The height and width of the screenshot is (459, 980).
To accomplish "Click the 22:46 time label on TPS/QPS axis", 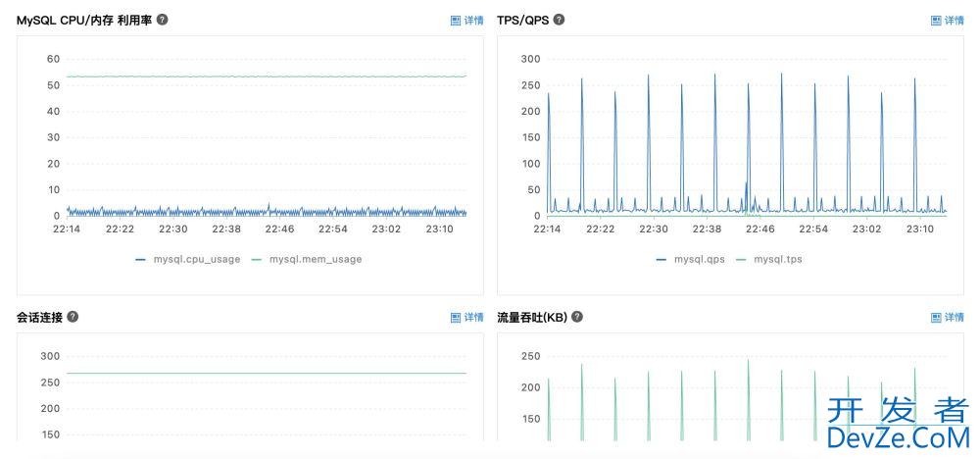I will tap(759, 229).
